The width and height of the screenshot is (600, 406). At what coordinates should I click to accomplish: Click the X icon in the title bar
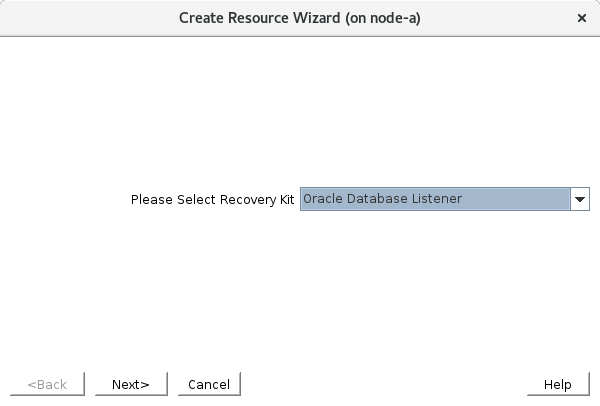pyautogui.click(x=582, y=18)
